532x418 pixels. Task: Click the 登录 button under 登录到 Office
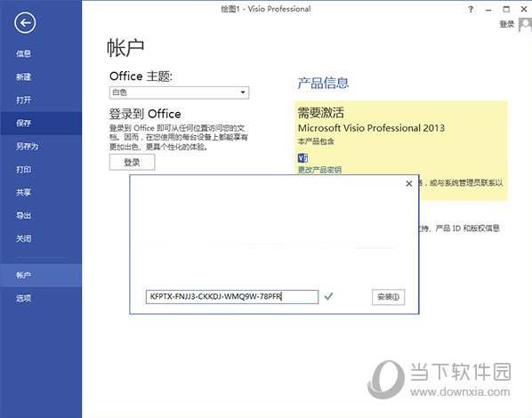(x=132, y=162)
